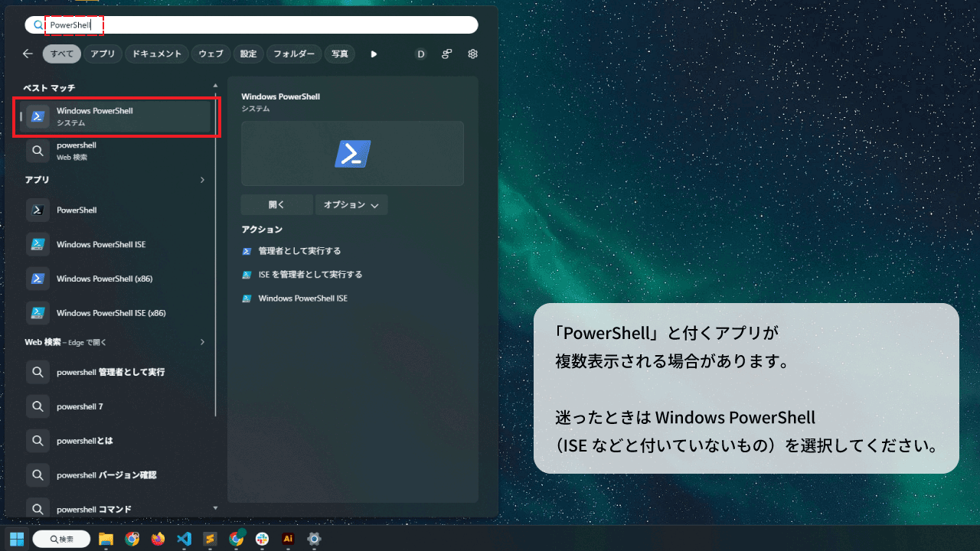980x551 pixels.
Task: Open Visual Studio Code from taskbar
Action: (184, 539)
